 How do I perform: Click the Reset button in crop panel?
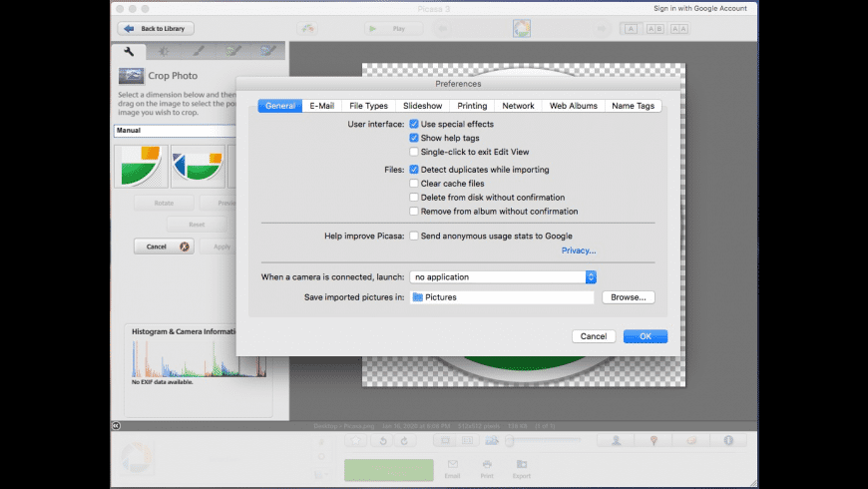pos(197,225)
